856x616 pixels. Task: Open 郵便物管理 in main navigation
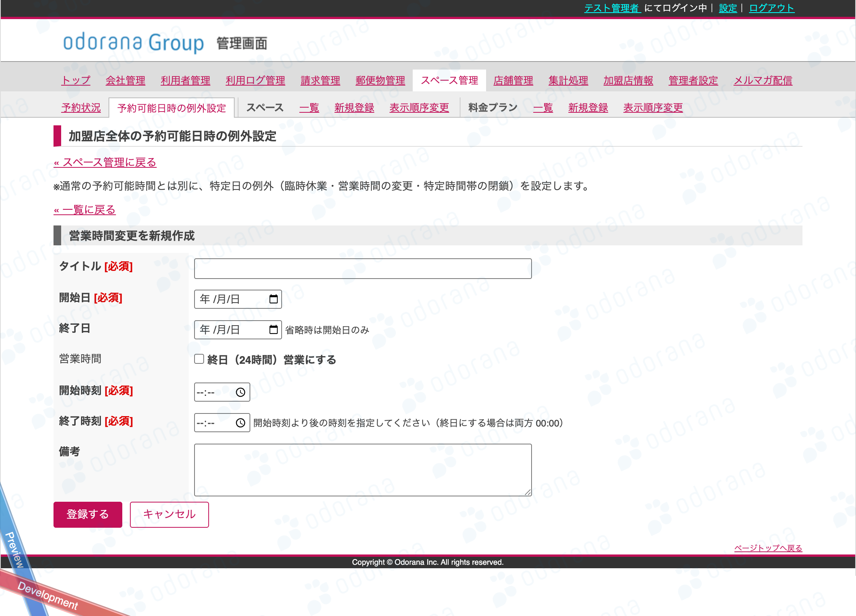(x=380, y=81)
